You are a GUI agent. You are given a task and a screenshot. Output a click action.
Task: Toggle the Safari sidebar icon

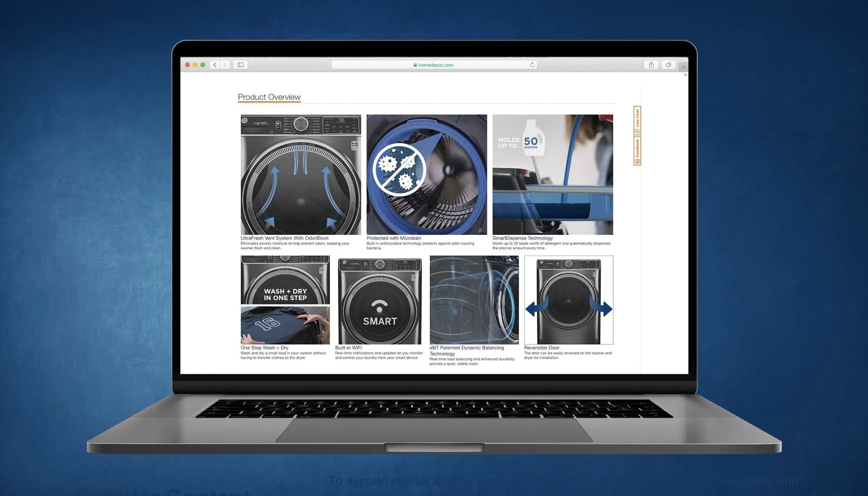coord(240,65)
